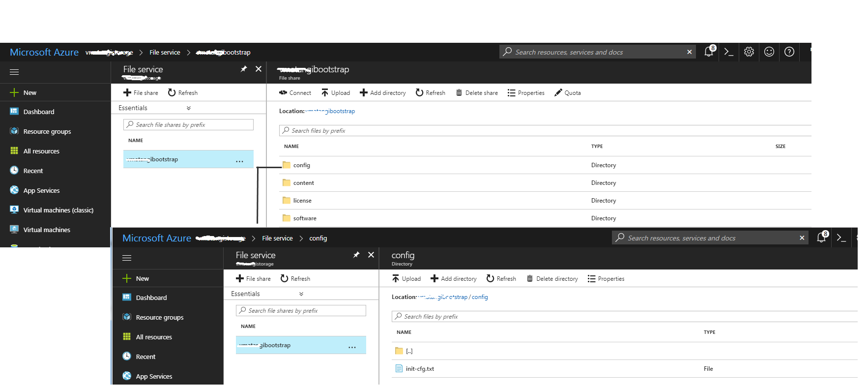Open Virtual machines (classic) in sidebar
Image resolution: width=868 pixels, height=388 pixels.
[x=58, y=210]
